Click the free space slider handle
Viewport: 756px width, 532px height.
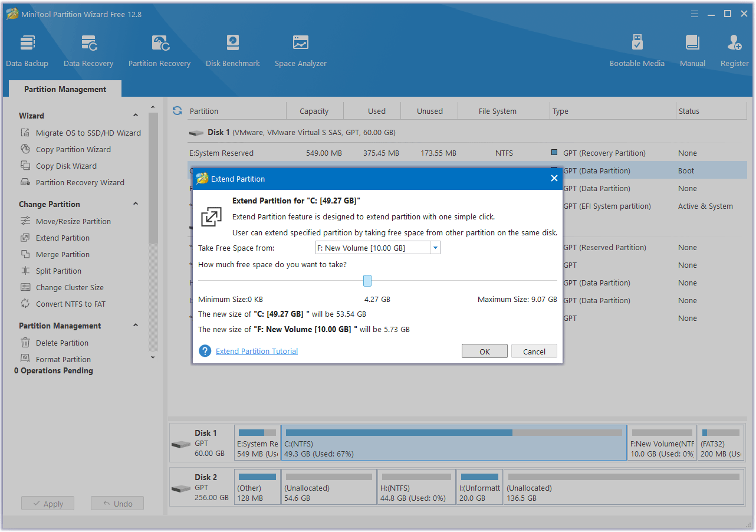[x=367, y=280]
